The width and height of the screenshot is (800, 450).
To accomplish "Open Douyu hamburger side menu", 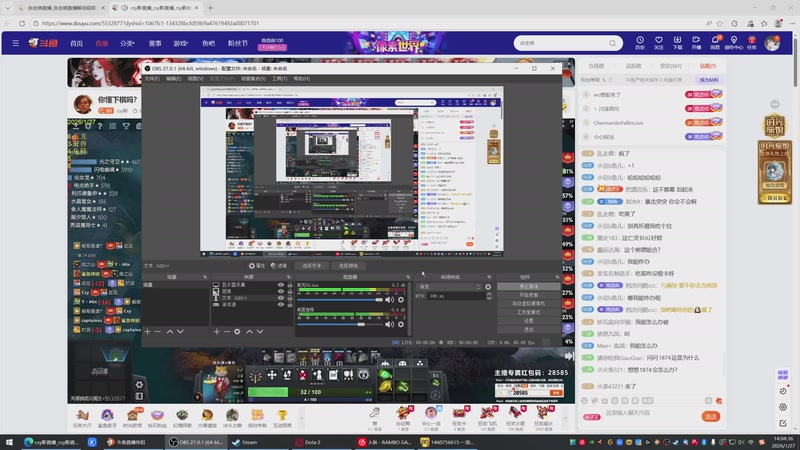I will coord(16,43).
